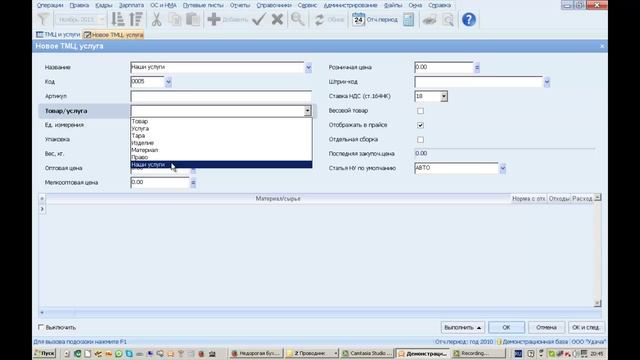Click the paste clipboard icon

pos(193,19)
